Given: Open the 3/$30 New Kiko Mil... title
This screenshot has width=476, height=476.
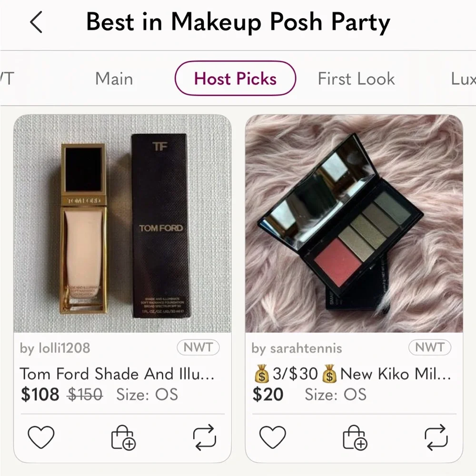Looking at the screenshot, I should pyautogui.click(x=352, y=373).
